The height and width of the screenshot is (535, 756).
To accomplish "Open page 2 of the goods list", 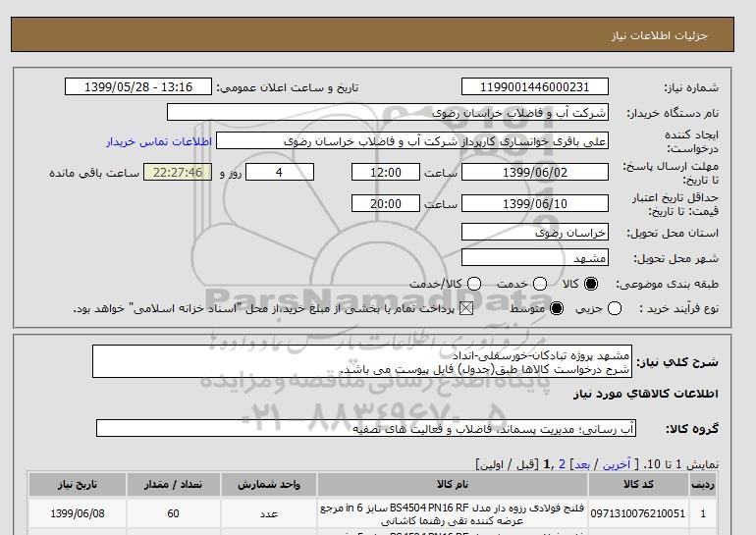I will click(562, 464).
